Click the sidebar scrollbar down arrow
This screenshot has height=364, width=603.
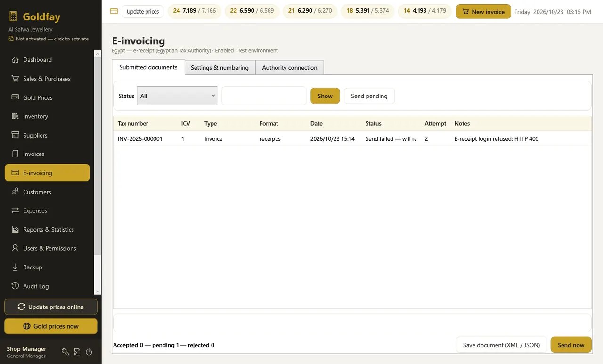tap(98, 291)
